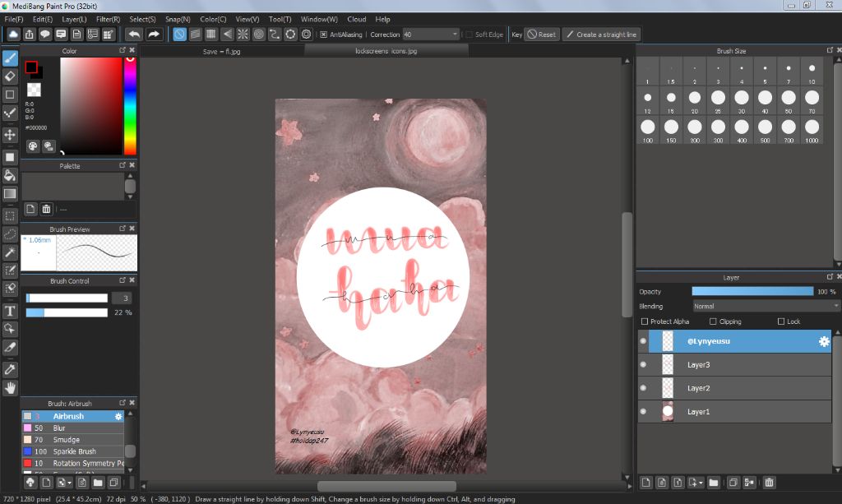Select the Move tool
842x504 pixels.
(10, 134)
